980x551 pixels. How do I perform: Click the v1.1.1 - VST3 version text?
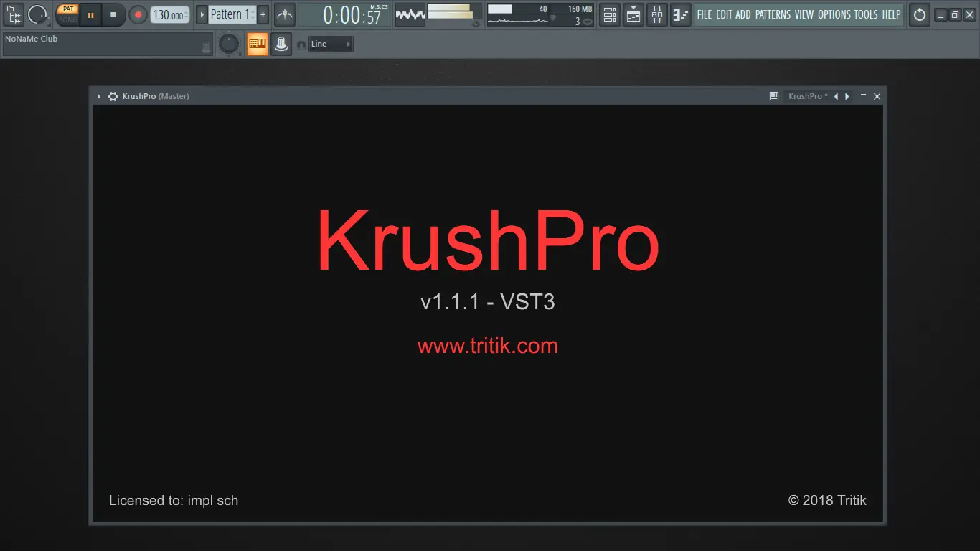click(488, 302)
